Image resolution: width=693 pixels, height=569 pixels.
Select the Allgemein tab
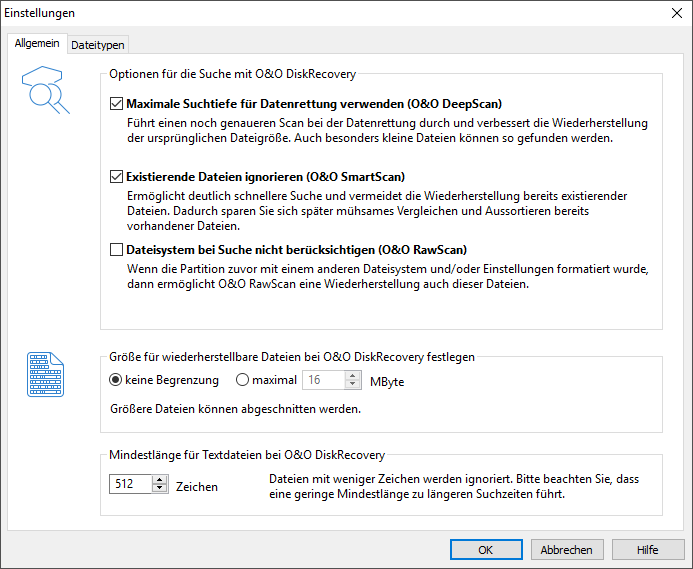click(x=37, y=43)
